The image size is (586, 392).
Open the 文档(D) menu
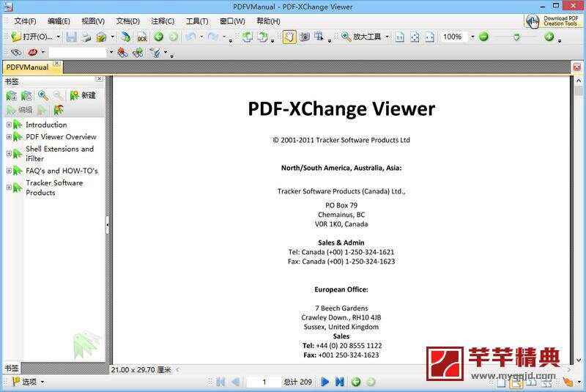click(127, 21)
